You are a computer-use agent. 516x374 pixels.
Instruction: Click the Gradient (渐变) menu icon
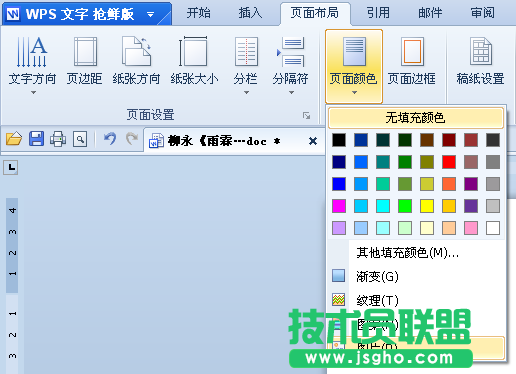tap(339, 276)
